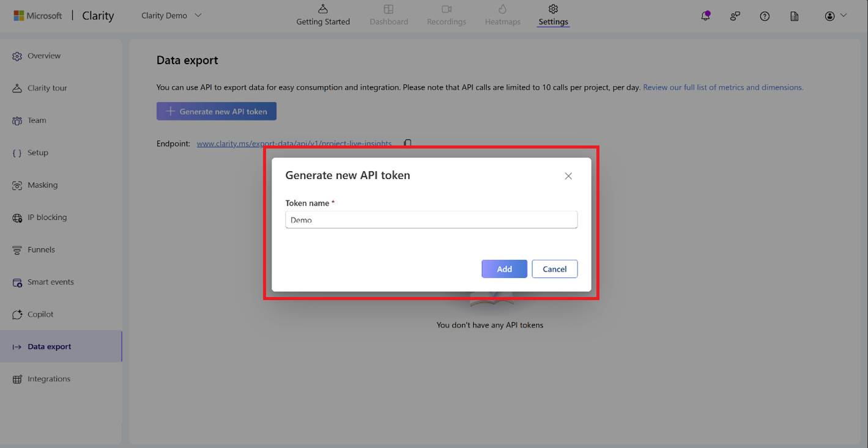
Task: Open the clarity.ms endpoint link
Action: pos(294,144)
